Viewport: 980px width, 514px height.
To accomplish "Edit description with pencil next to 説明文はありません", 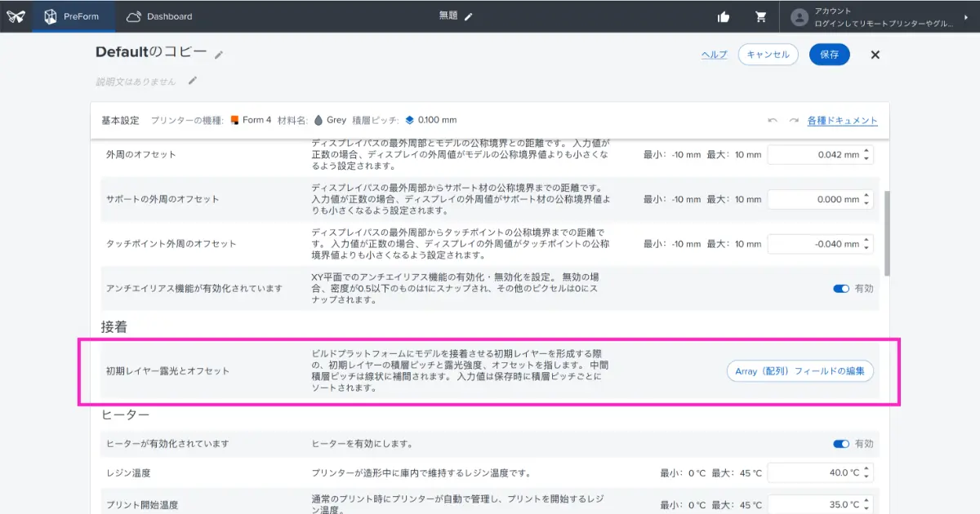I will point(193,81).
